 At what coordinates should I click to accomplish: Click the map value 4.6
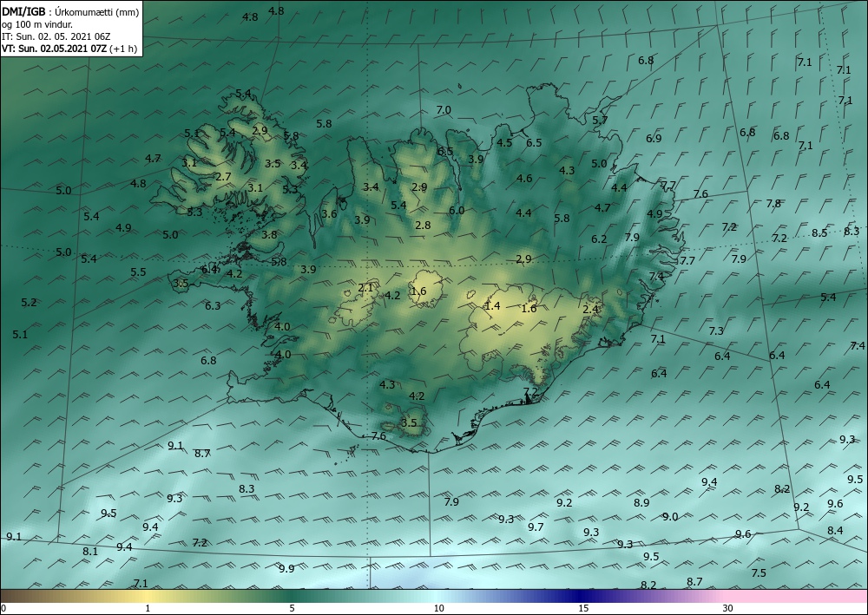pyautogui.click(x=523, y=178)
